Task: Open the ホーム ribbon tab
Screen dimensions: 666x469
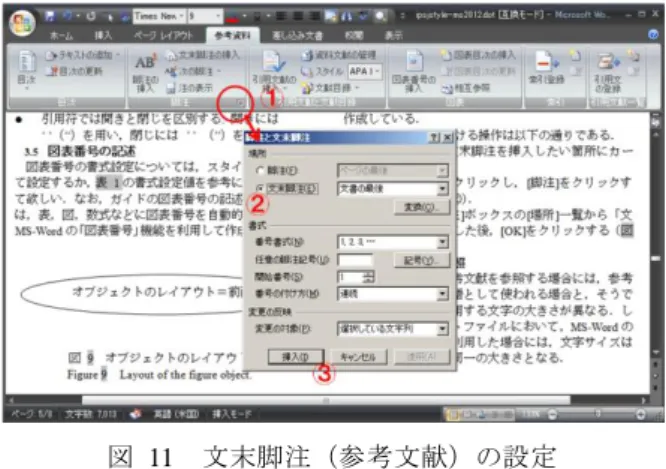Action: click(x=62, y=36)
